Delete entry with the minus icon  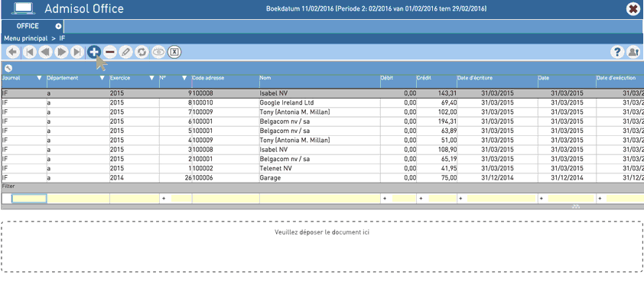[x=109, y=52]
